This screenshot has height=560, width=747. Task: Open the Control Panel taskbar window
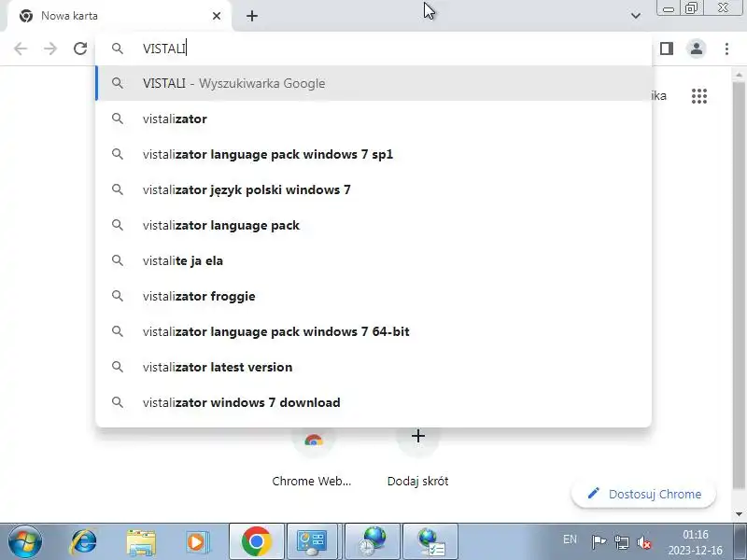click(313, 541)
